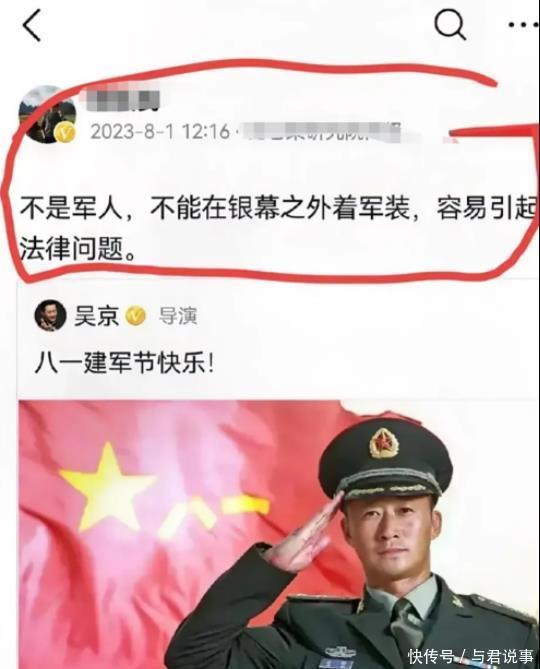This screenshot has height=669, width=540.
Task: Tap the back arrow icon
Action: [x=32, y=26]
